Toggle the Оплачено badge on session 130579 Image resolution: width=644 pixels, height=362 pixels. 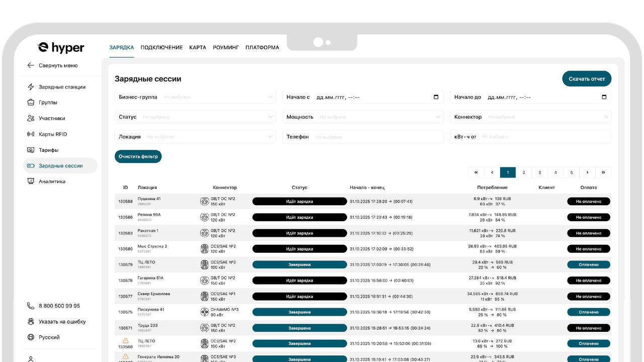(589, 264)
